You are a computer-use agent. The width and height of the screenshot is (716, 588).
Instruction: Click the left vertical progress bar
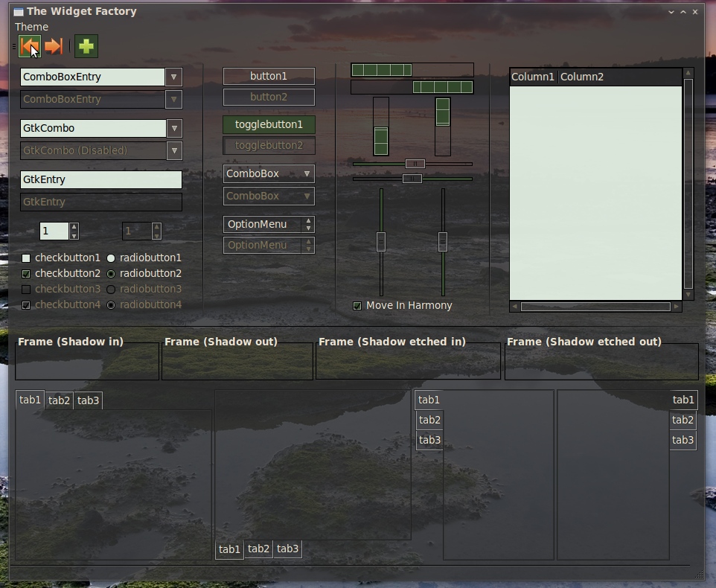[381, 127]
